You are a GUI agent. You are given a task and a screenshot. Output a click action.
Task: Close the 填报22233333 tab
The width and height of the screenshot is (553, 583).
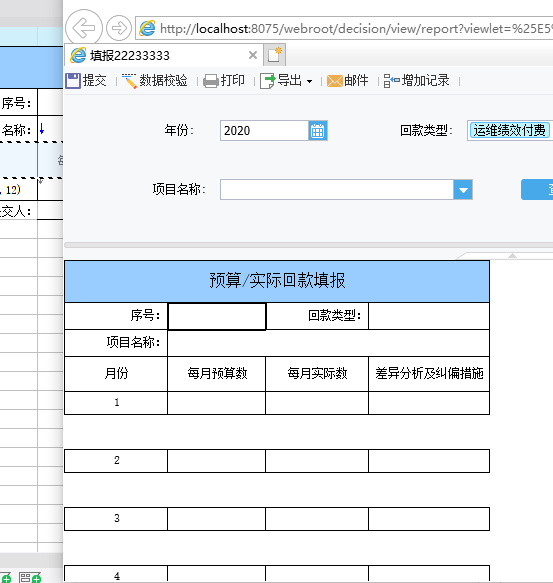click(253, 55)
